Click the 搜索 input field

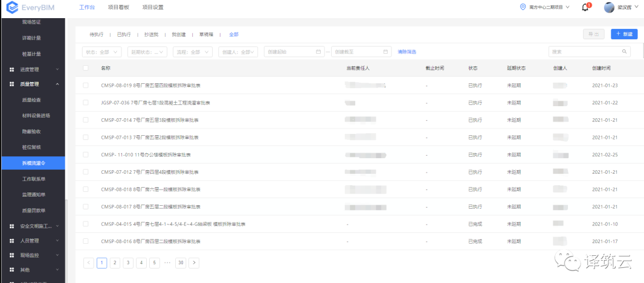point(590,52)
